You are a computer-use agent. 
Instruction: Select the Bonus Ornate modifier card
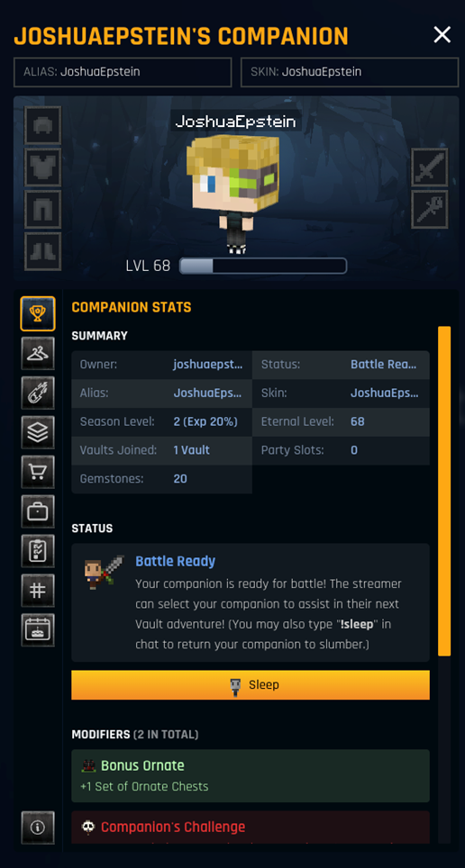(251, 775)
